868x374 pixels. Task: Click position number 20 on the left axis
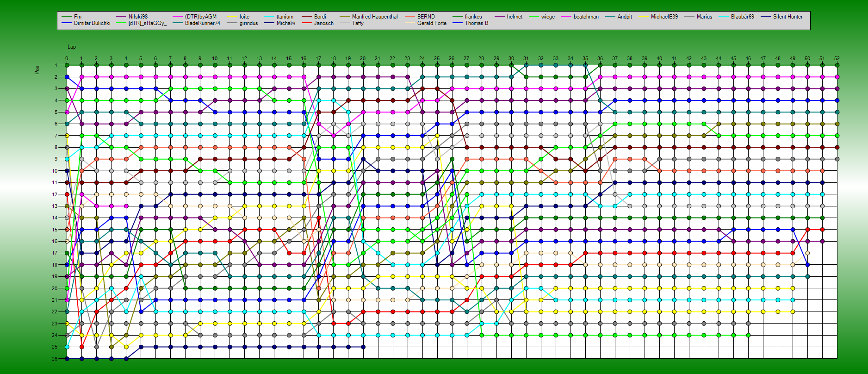point(55,288)
